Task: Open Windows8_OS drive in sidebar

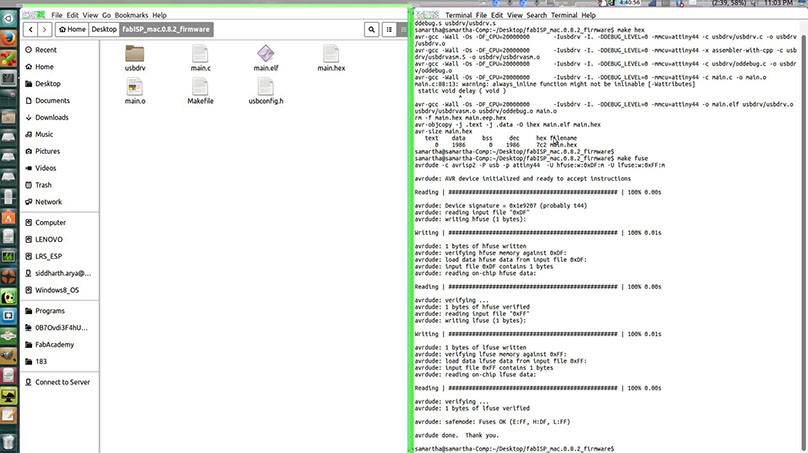Action: point(59,290)
